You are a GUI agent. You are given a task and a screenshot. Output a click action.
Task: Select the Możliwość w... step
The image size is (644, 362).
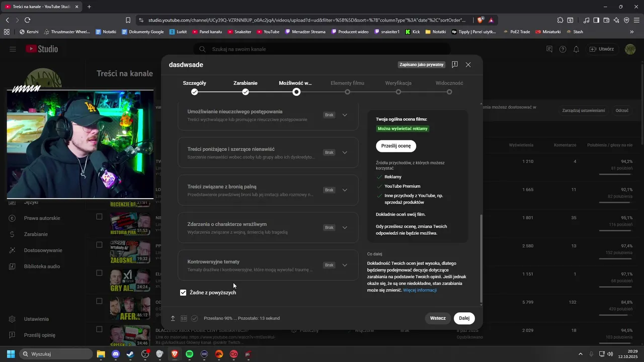(296, 87)
